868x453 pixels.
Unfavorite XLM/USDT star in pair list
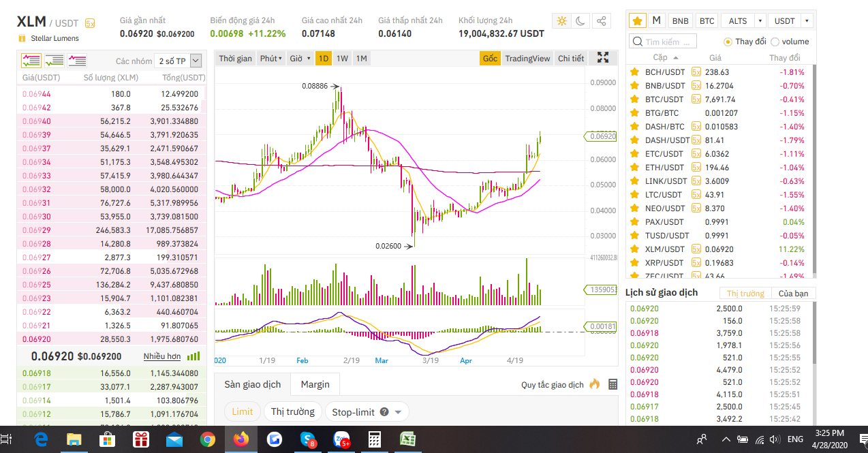[634, 249]
